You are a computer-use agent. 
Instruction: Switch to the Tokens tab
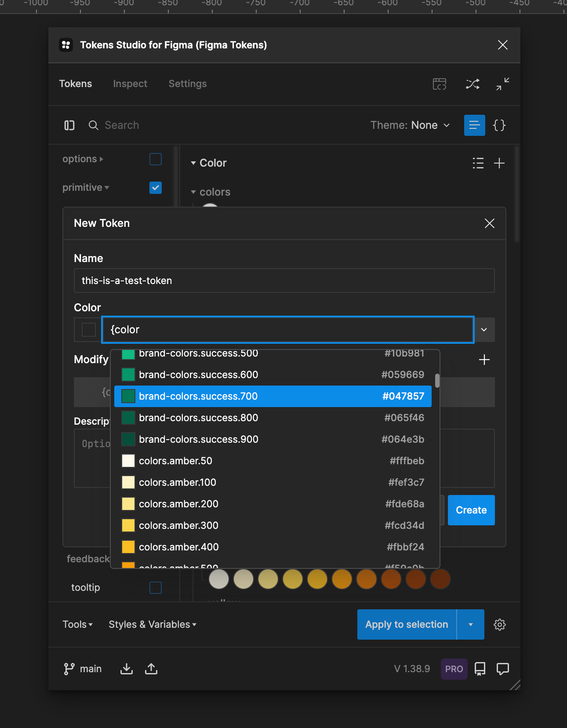(76, 84)
